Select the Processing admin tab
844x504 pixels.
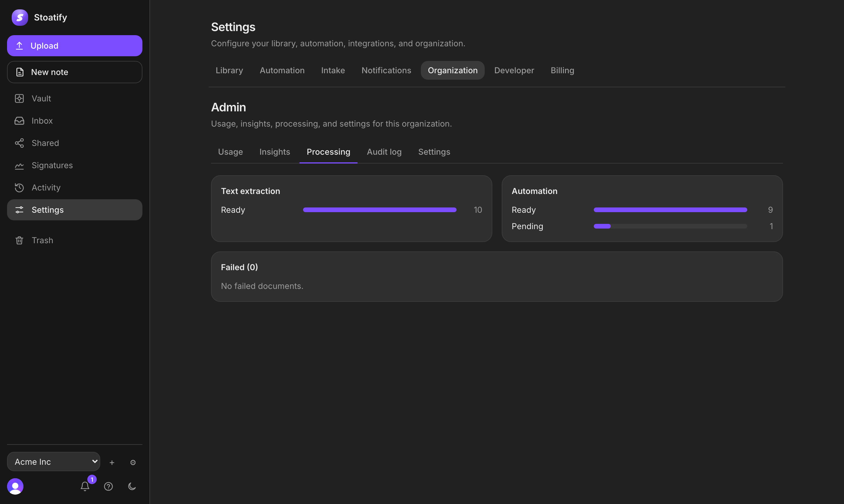[x=328, y=152]
